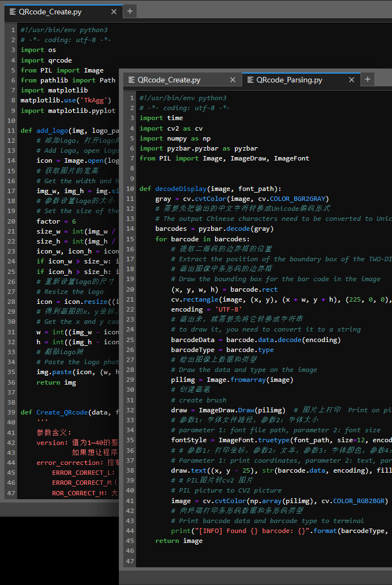Click 'image = cv.cvtColor(np.array(pilimg)' line
This screenshot has width=392, height=585.
pyautogui.click(x=279, y=501)
